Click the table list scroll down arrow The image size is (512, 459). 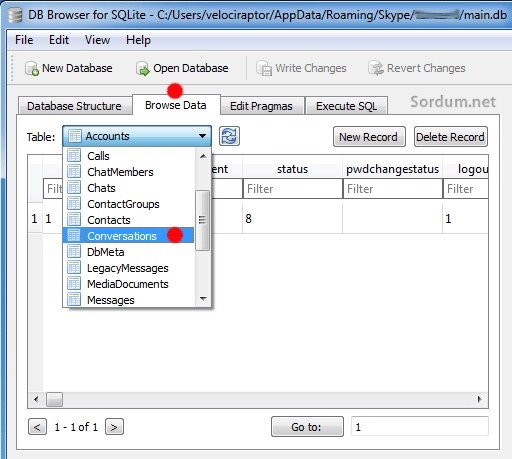pyautogui.click(x=203, y=299)
